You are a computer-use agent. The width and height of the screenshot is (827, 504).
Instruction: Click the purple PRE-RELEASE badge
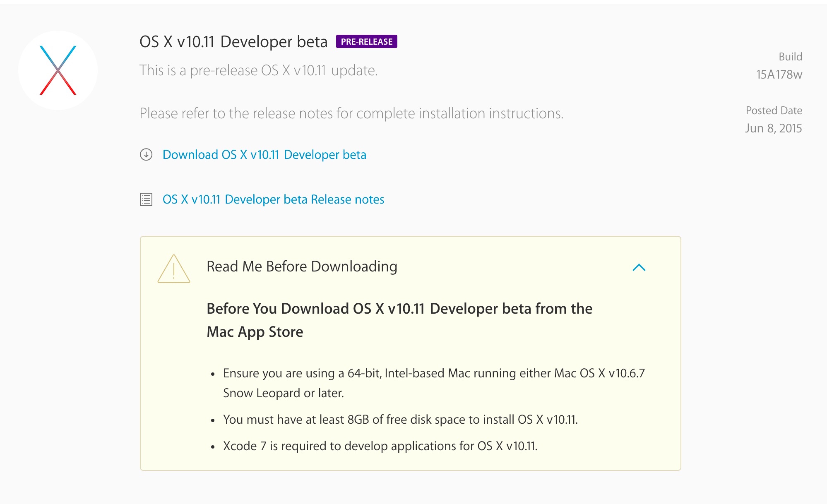pos(366,42)
